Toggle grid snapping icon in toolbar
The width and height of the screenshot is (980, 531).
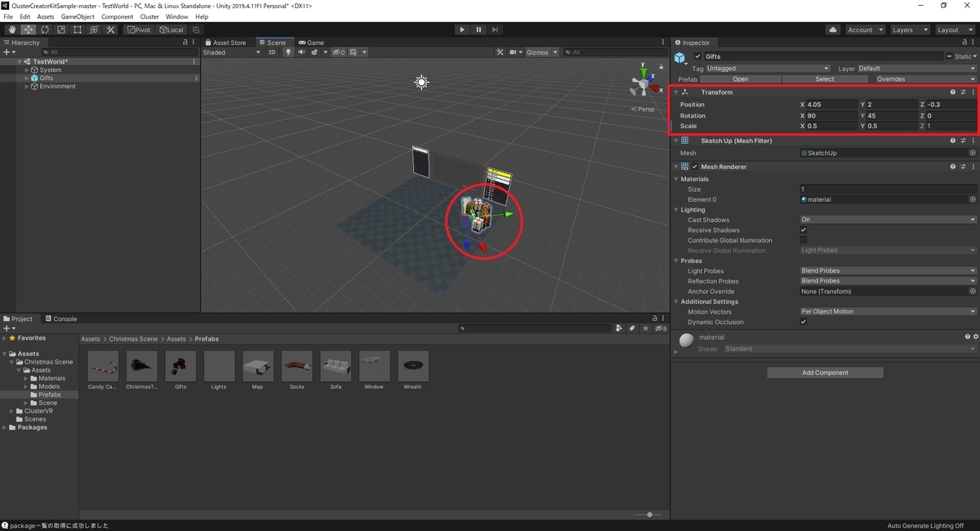click(196, 29)
